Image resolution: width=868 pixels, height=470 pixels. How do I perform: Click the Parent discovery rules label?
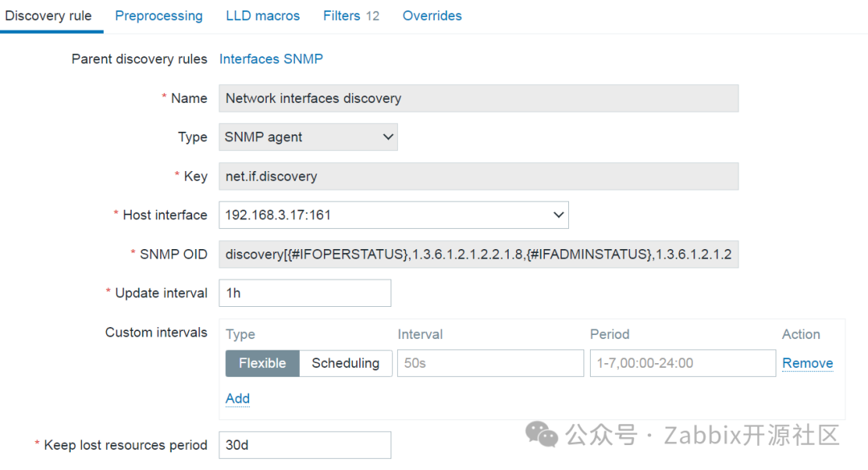[139, 59]
